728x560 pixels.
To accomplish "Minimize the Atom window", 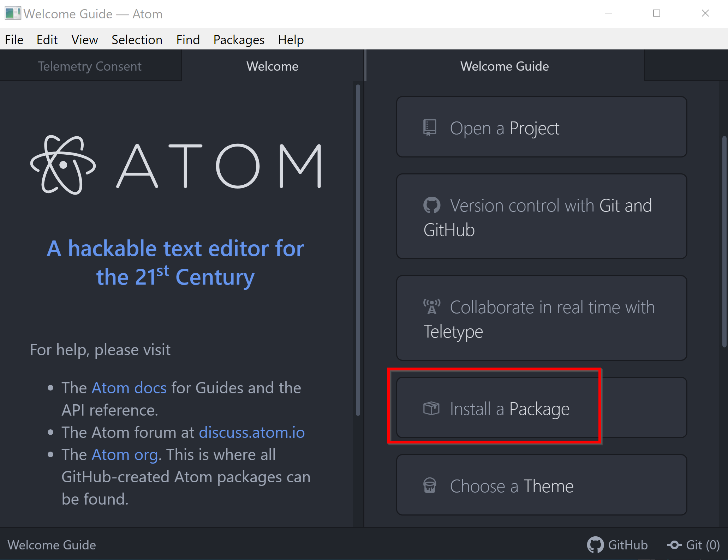I will (608, 13).
